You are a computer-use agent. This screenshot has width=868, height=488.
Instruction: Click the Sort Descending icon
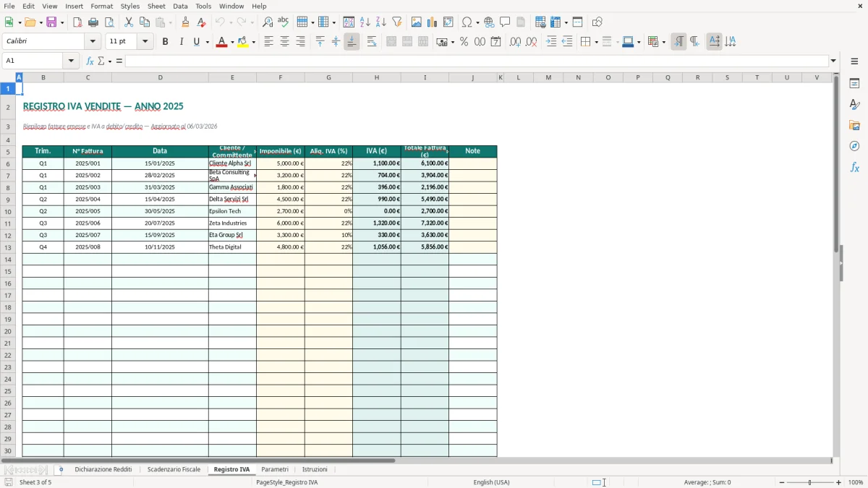point(381,22)
